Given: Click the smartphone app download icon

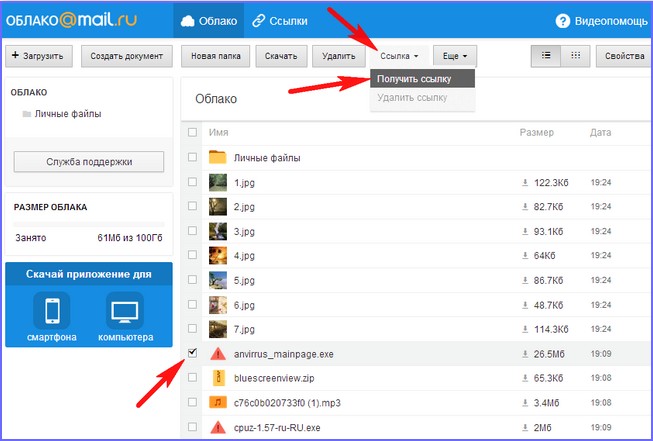Looking at the screenshot, I should [52, 311].
